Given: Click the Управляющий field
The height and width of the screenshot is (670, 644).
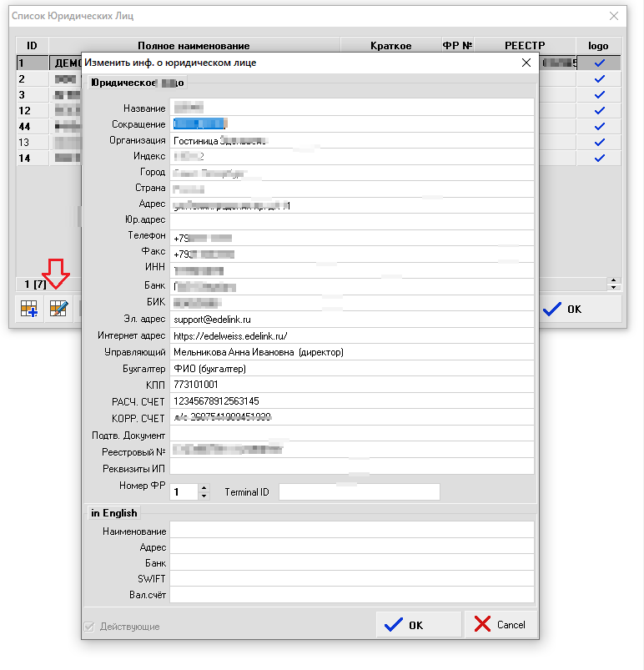Looking at the screenshot, I should coord(352,351).
